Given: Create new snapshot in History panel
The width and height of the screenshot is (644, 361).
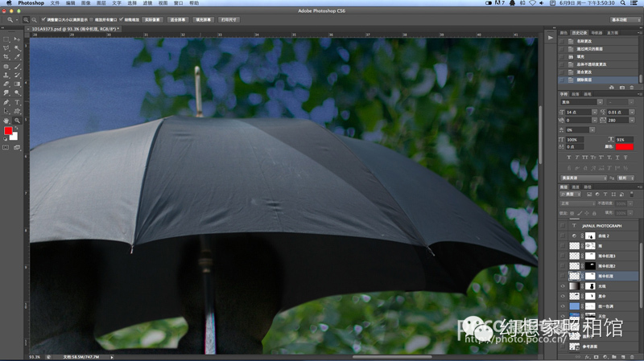Looking at the screenshot, I should point(622,88).
